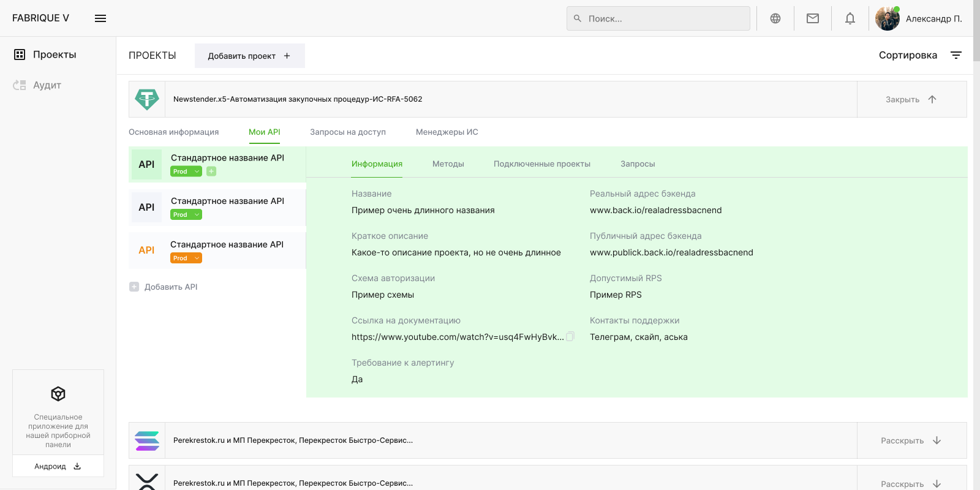Screen dimensions: 980x490
Task: Copy the documentation link with the copy icon
Action: click(570, 336)
